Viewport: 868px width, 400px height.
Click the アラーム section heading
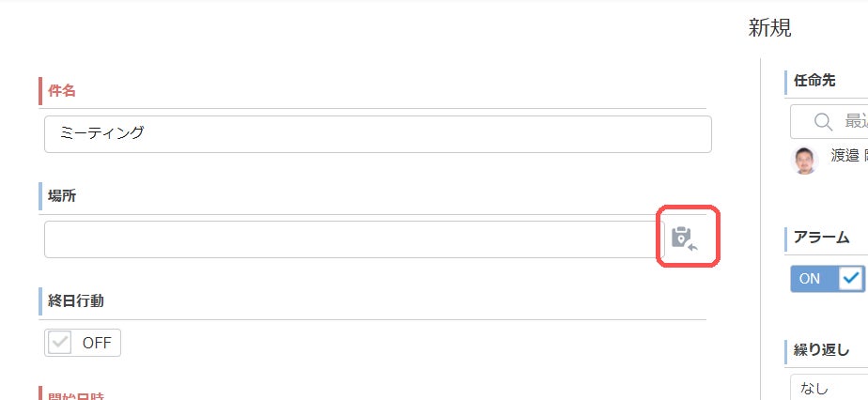(x=822, y=238)
